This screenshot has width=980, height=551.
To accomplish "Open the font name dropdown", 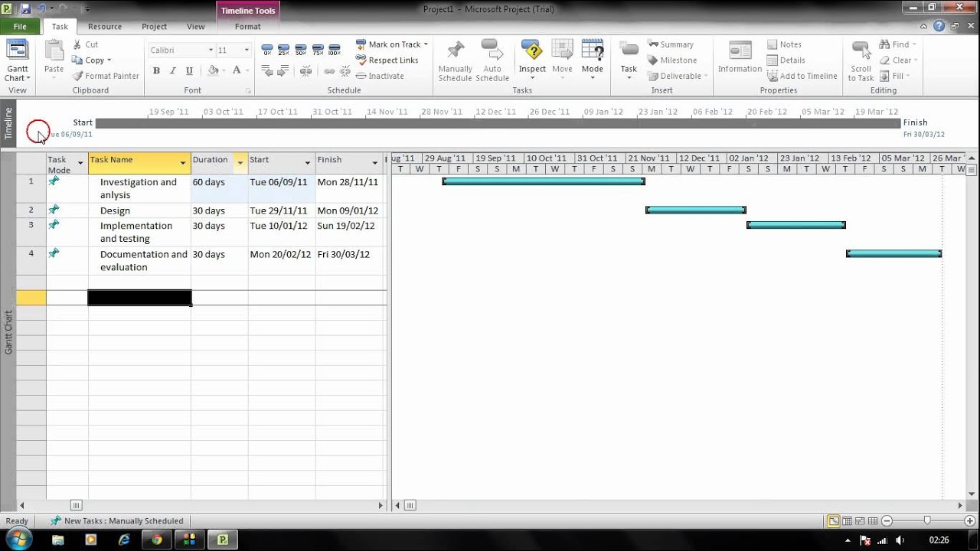I will [x=211, y=50].
